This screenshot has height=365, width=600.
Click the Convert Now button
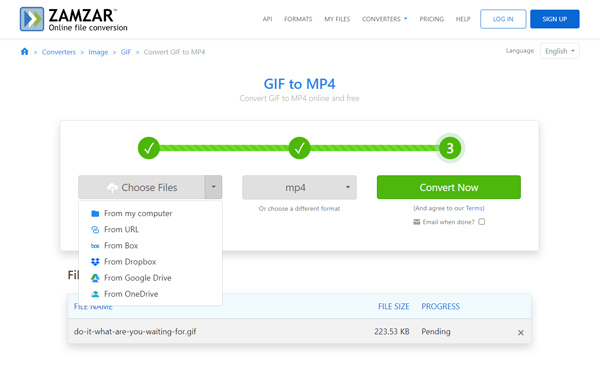[x=449, y=187]
